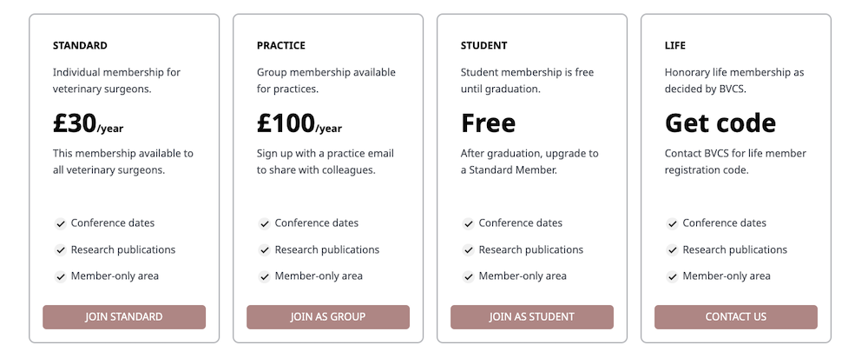Click the Free student price text
868x358 pixels.
488,123
